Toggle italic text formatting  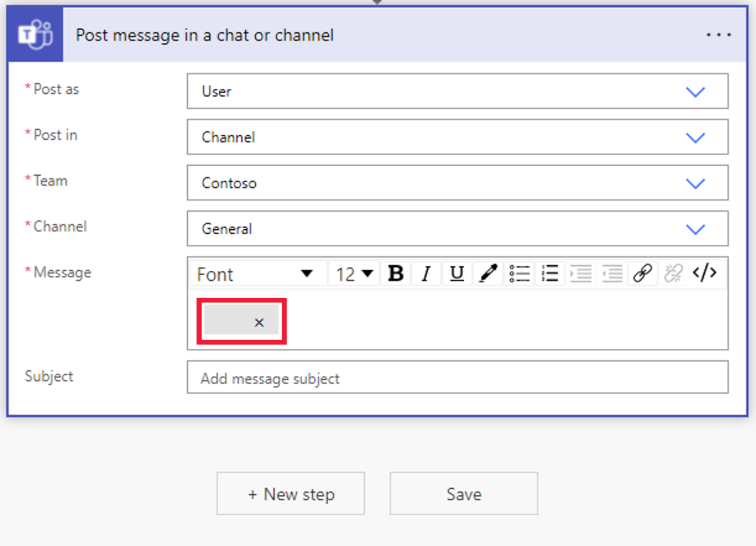pyautogui.click(x=427, y=274)
